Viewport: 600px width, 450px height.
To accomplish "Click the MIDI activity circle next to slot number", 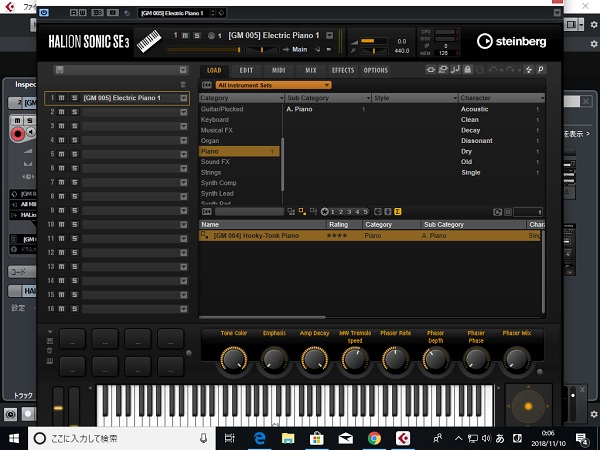I will pyautogui.click(x=211, y=36).
